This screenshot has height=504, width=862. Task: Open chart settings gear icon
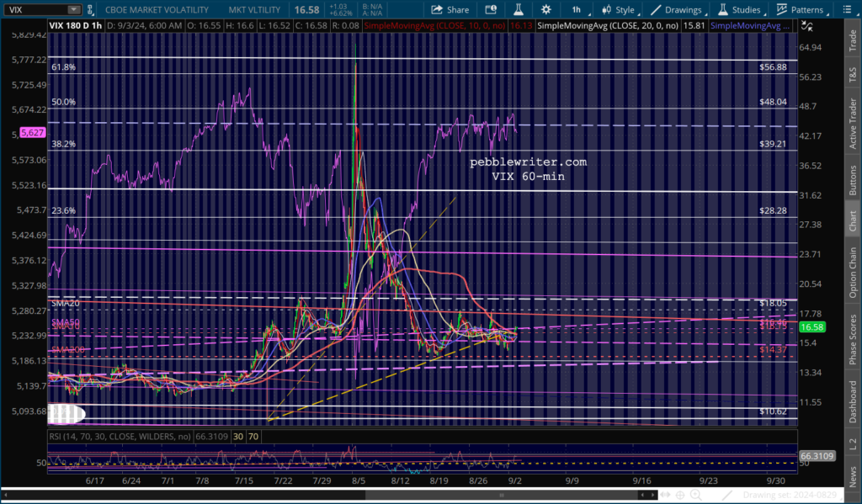click(546, 9)
